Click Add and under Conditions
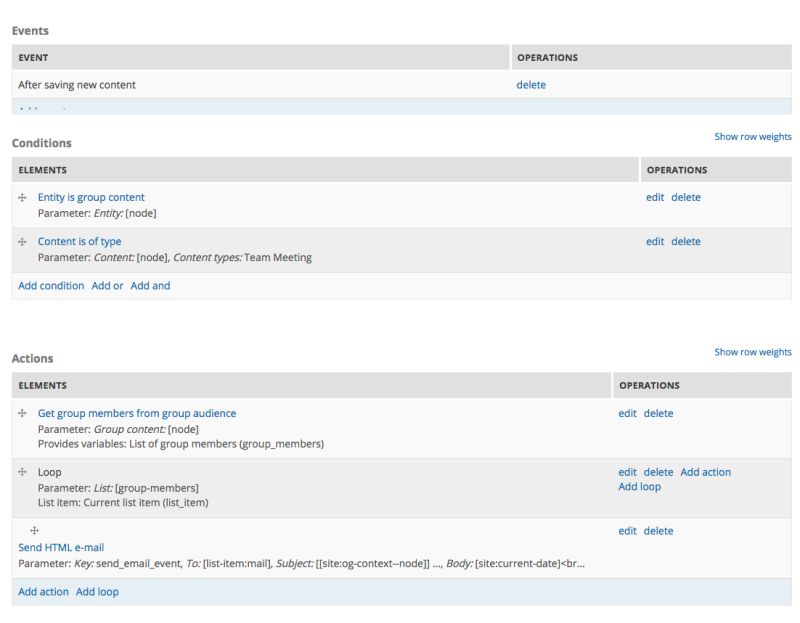Screen dimensions: 800x623 (150, 286)
